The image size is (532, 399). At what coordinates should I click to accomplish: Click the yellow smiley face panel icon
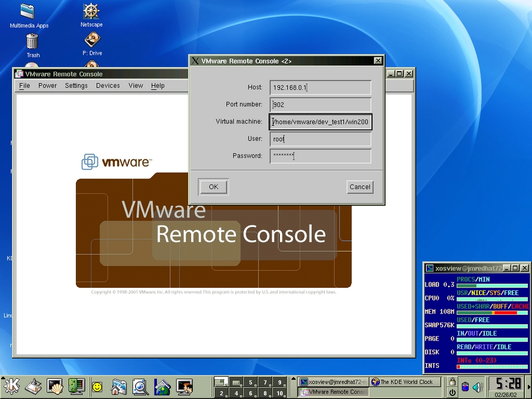97,387
